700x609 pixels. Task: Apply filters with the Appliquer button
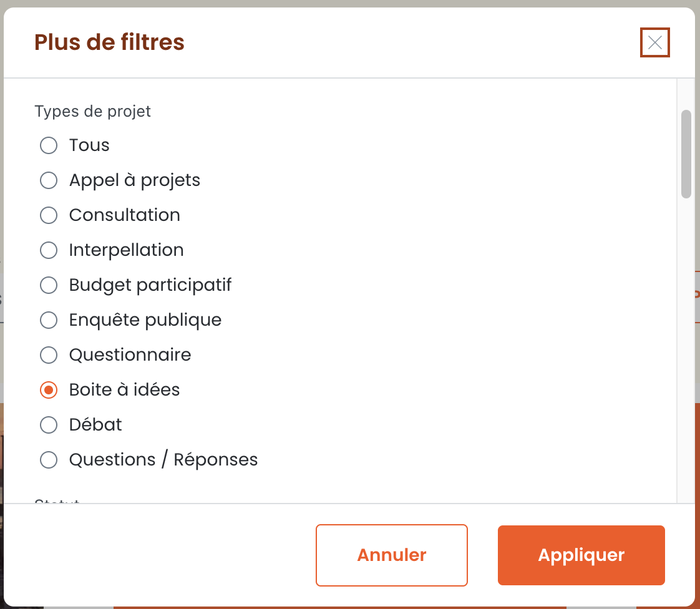point(581,555)
